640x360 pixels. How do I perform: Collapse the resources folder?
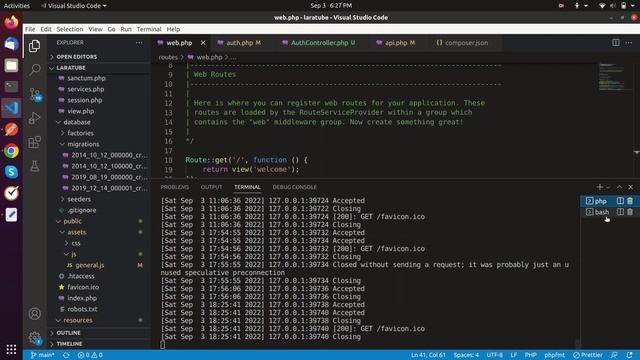point(78,320)
